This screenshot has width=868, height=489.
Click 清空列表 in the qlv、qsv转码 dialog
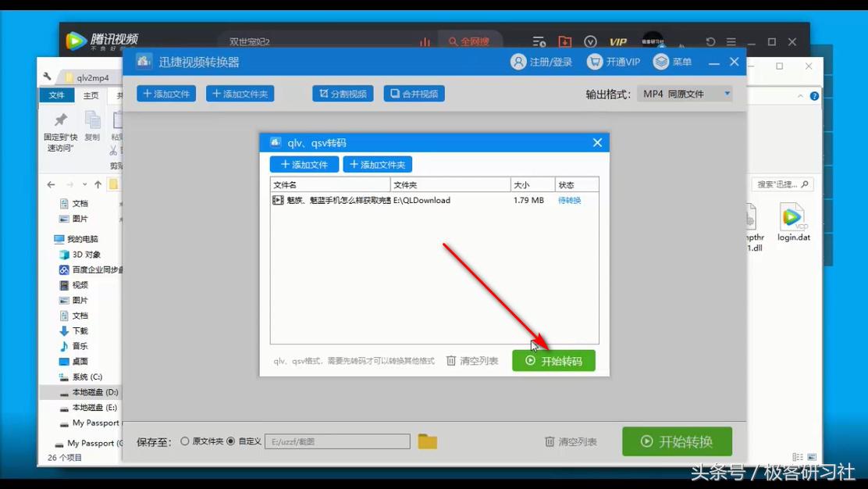(472, 361)
